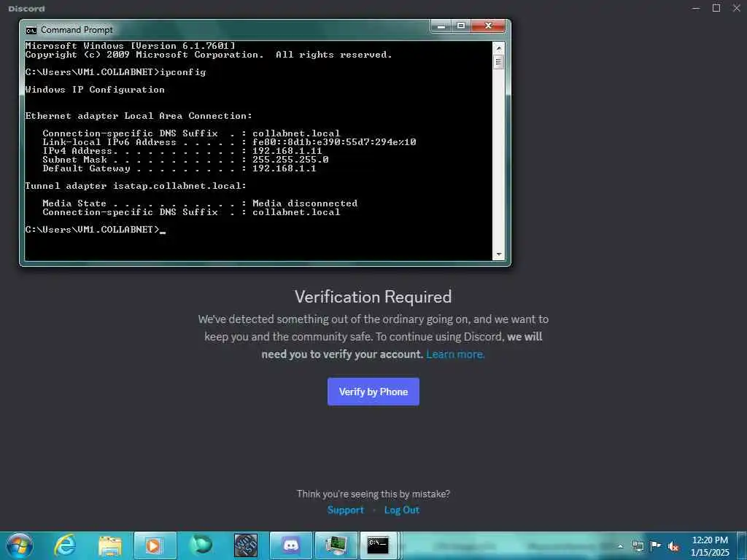Click the Command Prompt title bar icon
Viewport: 747px width, 560px height.
tap(31, 31)
